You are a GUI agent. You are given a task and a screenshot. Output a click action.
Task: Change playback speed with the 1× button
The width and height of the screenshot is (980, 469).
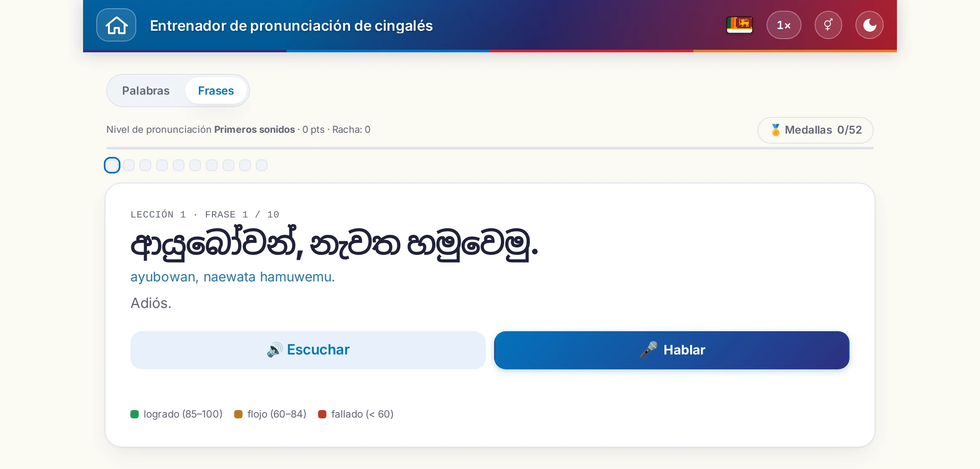coord(784,25)
